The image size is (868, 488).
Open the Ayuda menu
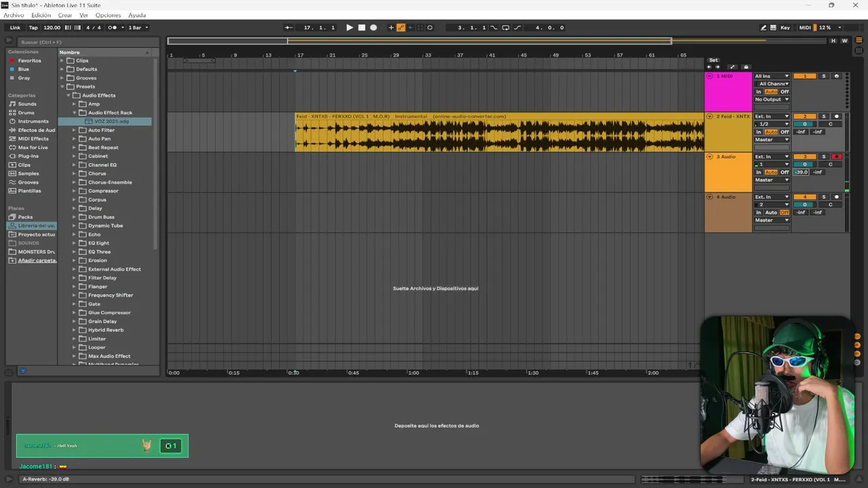coord(137,15)
